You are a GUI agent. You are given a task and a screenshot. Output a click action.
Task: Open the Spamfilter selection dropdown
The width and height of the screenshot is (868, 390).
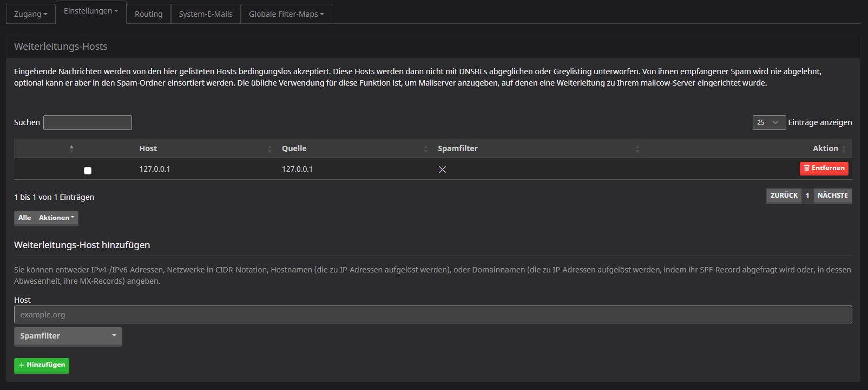(x=68, y=336)
